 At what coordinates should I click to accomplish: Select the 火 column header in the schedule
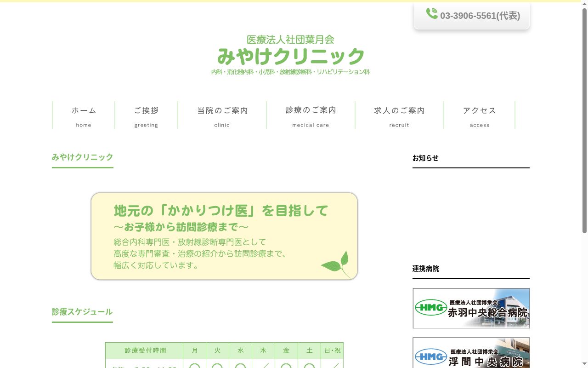pyautogui.click(x=218, y=351)
